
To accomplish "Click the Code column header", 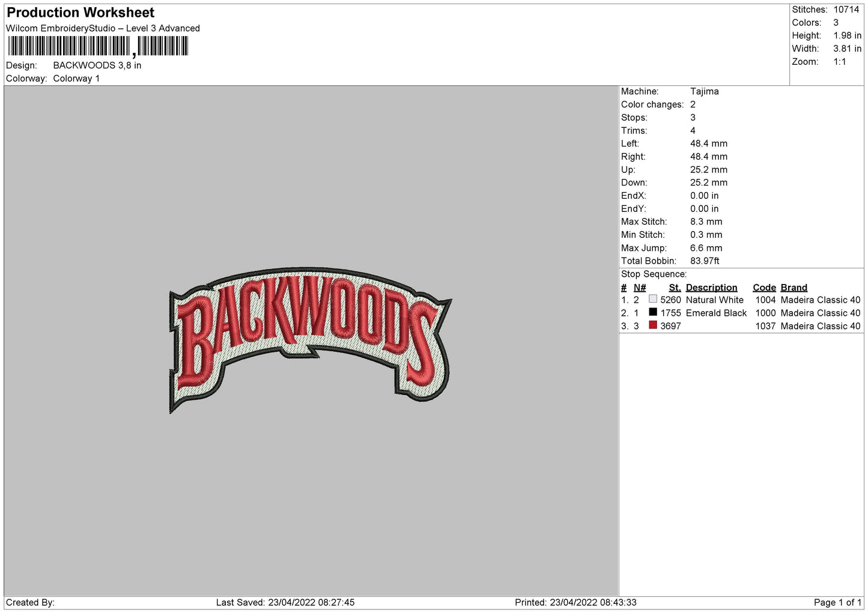I will pos(764,288).
